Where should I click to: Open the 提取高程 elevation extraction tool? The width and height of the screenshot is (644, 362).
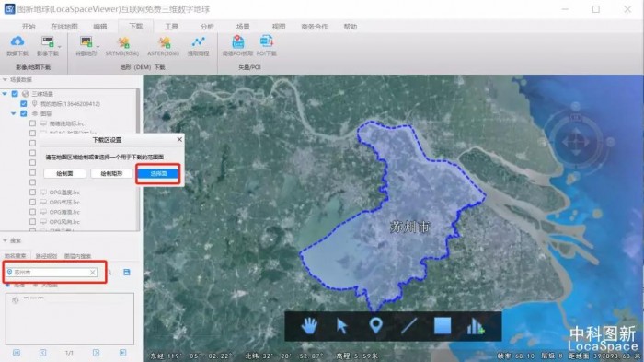tap(199, 46)
